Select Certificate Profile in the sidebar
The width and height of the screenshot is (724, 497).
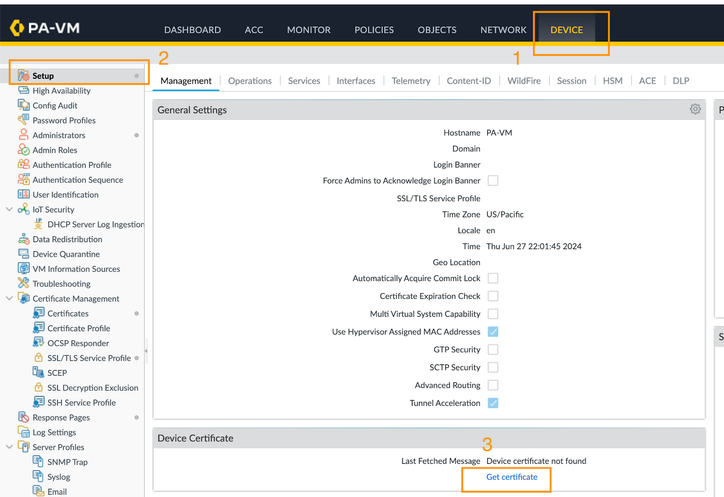point(79,328)
